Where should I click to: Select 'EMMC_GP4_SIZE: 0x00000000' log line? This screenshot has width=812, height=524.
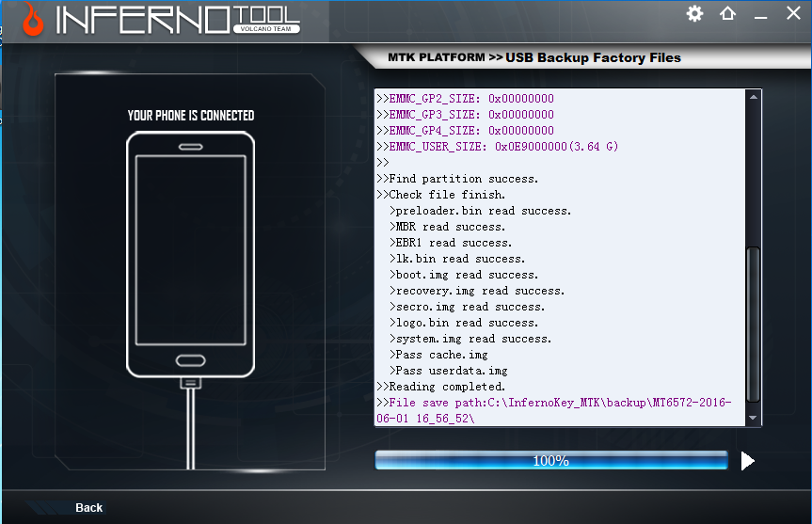465,131
